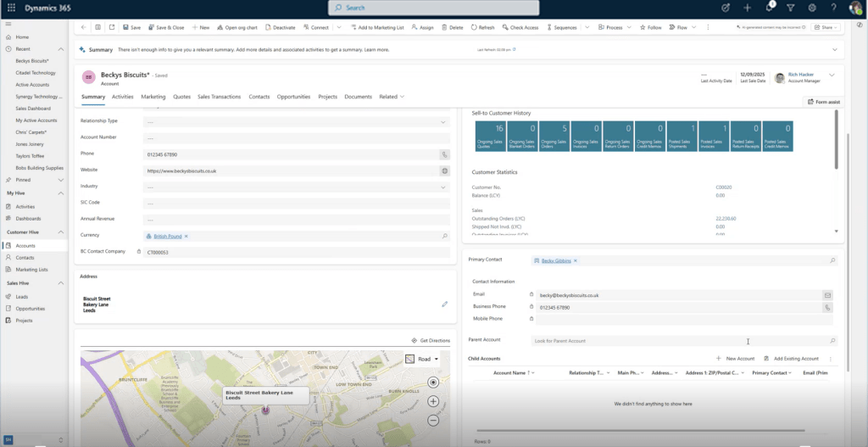The image size is (868, 447).
Task: Refresh the account form
Action: [x=482, y=27]
